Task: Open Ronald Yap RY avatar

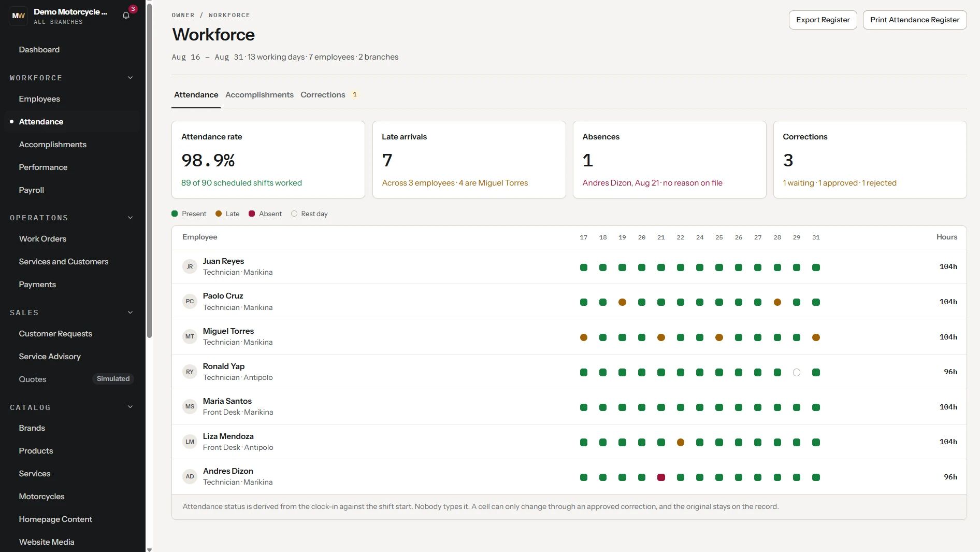Action: point(190,372)
